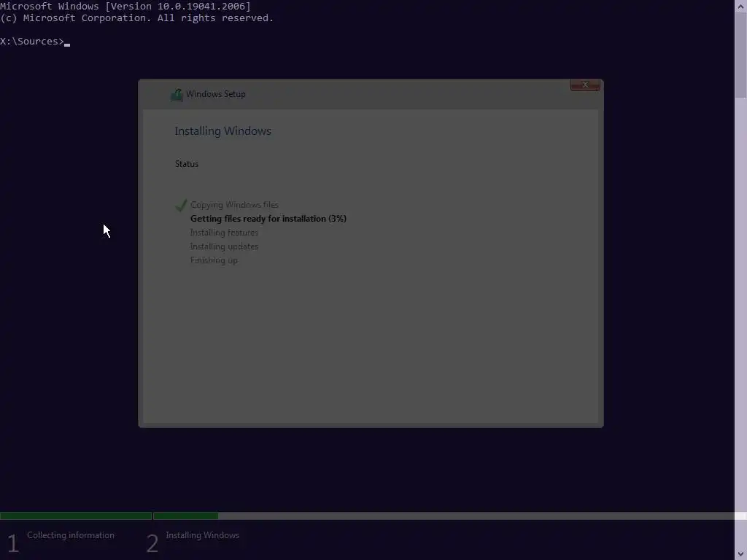Click the X:\Sources> command prompt line

coord(35,42)
